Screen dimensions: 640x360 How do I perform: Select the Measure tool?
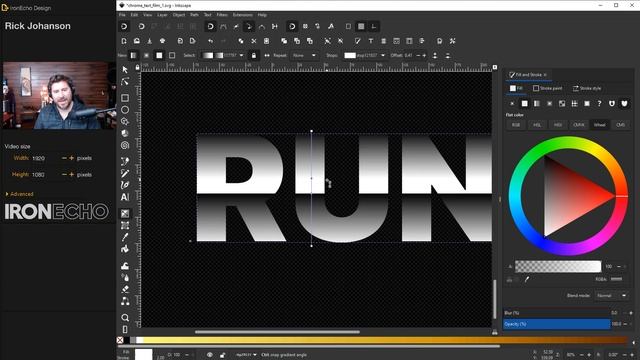tap(125, 329)
